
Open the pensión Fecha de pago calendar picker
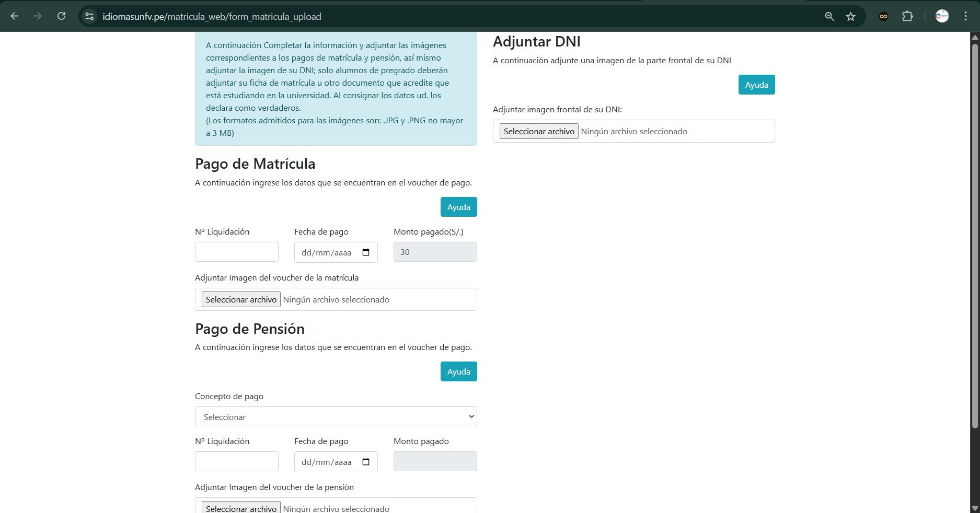pyautogui.click(x=365, y=462)
